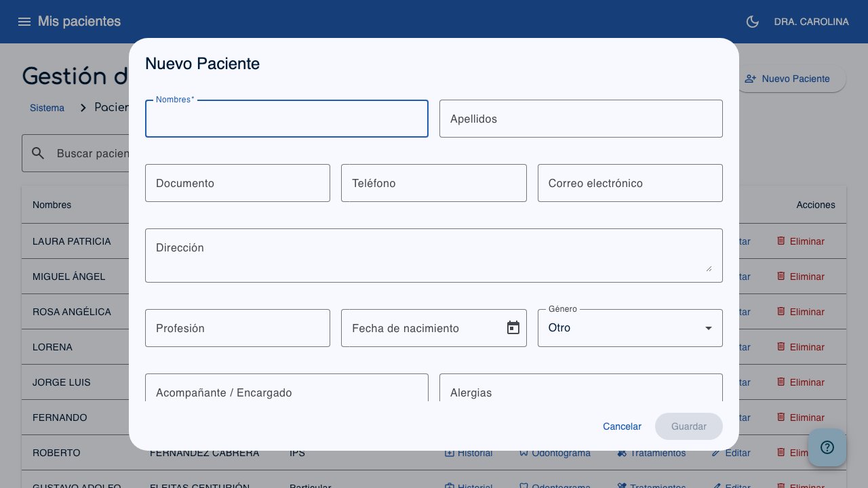Viewport: 868px width, 488px height.
Task: Delete the MIGUEL ÁNGEL patient
Action: 800,277
